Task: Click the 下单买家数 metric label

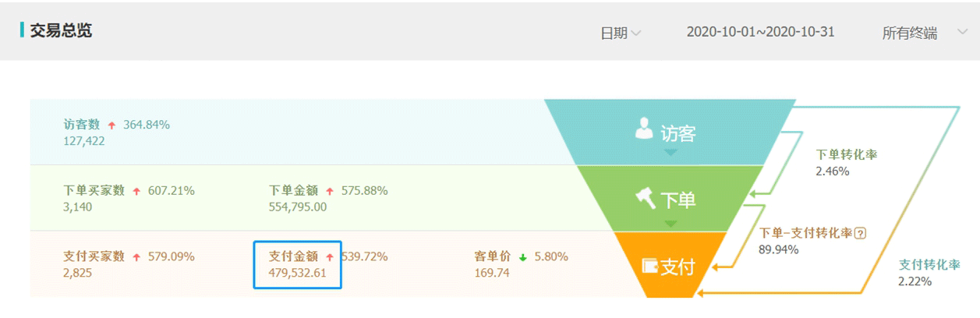Action: [x=94, y=190]
